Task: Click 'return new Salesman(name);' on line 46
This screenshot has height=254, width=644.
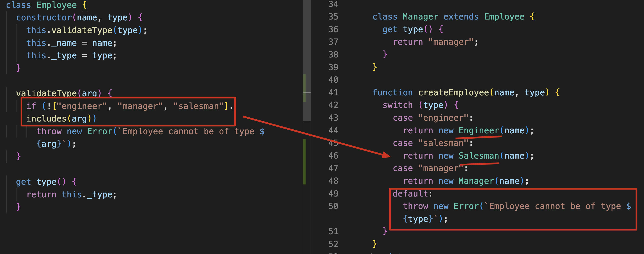Action: pyautogui.click(x=468, y=156)
